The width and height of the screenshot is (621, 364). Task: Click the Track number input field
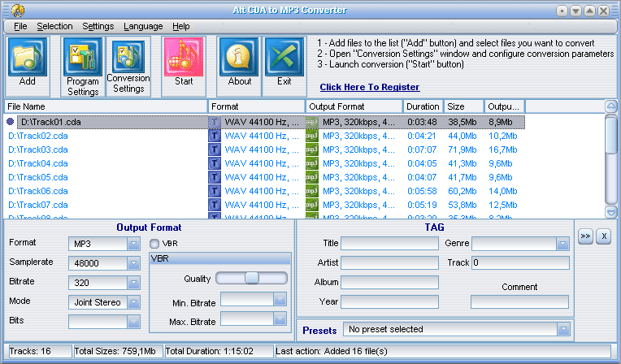(520, 262)
